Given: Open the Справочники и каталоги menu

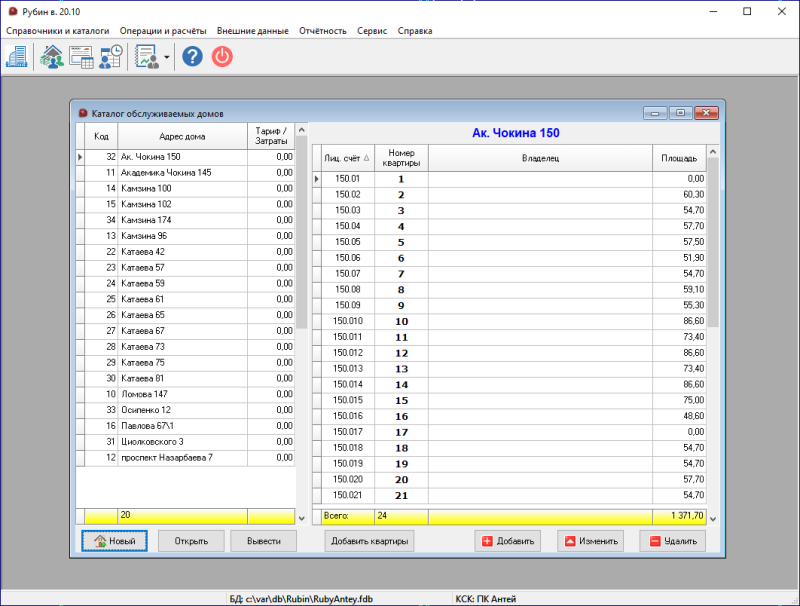Looking at the screenshot, I should point(58,31).
